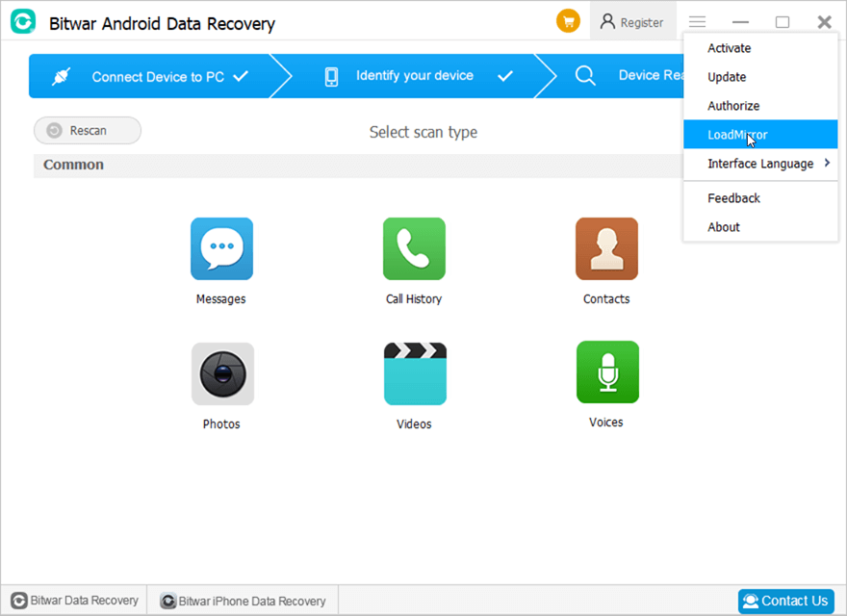Click the Common section header
This screenshot has width=847, height=616.
point(73,165)
